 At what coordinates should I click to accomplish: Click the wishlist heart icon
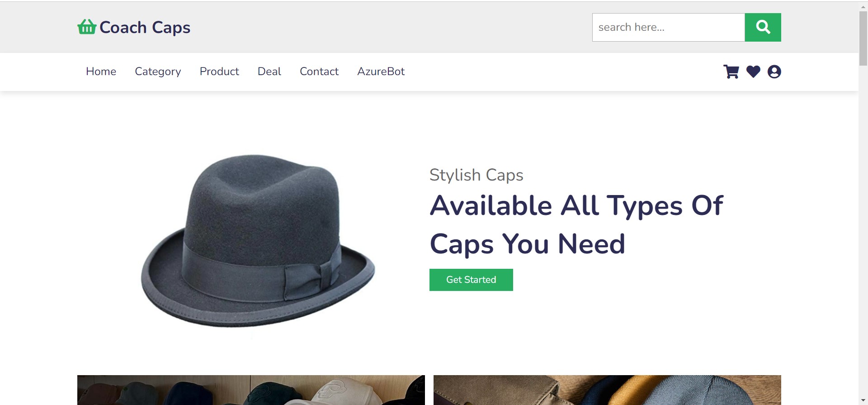(x=753, y=71)
